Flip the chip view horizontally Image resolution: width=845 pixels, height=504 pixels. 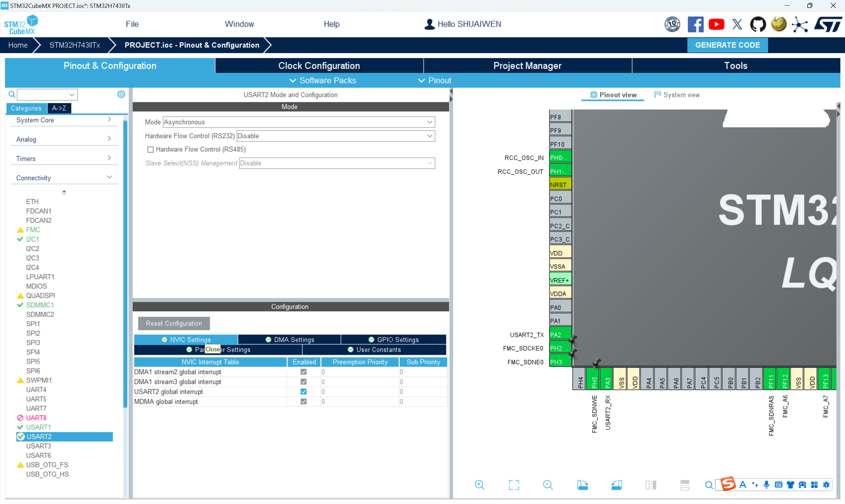651,485
